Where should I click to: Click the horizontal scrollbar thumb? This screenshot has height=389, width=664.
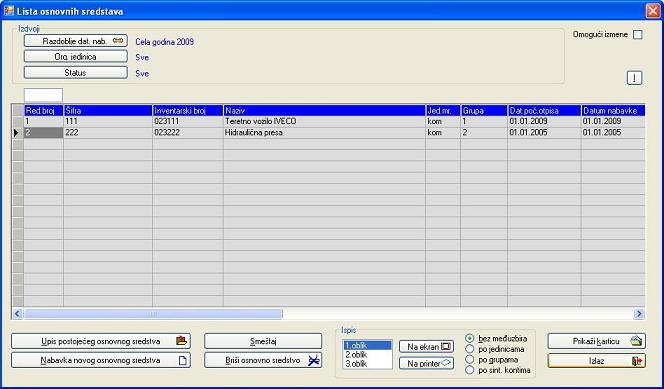click(x=153, y=314)
